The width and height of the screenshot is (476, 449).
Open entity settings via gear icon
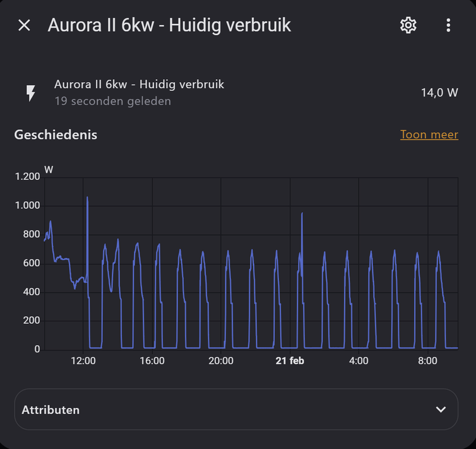pyautogui.click(x=408, y=25)
